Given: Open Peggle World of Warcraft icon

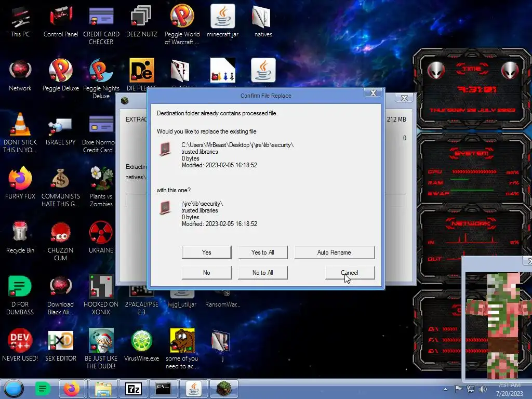Looking at the screenshot, I should click(x=182, y=25).
